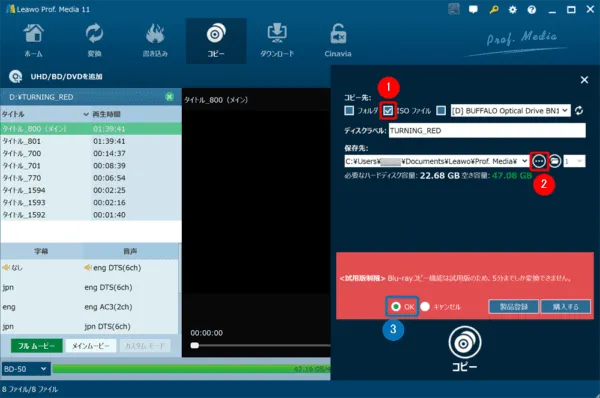Click the title column sort chevron
The width and height of the screenshot is (600, 398).
coord(86,114)
